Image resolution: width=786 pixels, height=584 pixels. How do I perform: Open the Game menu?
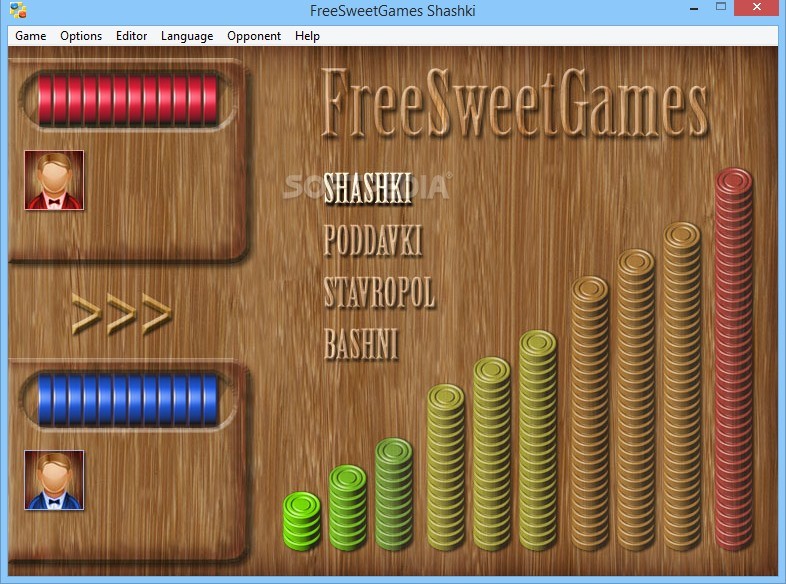click(x=31, y=36)
